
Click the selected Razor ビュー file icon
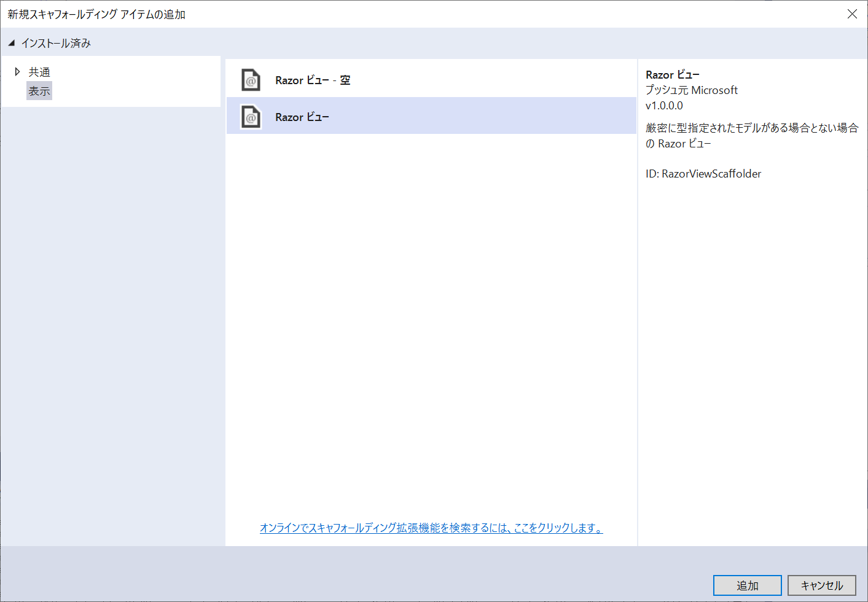point(251,117)
